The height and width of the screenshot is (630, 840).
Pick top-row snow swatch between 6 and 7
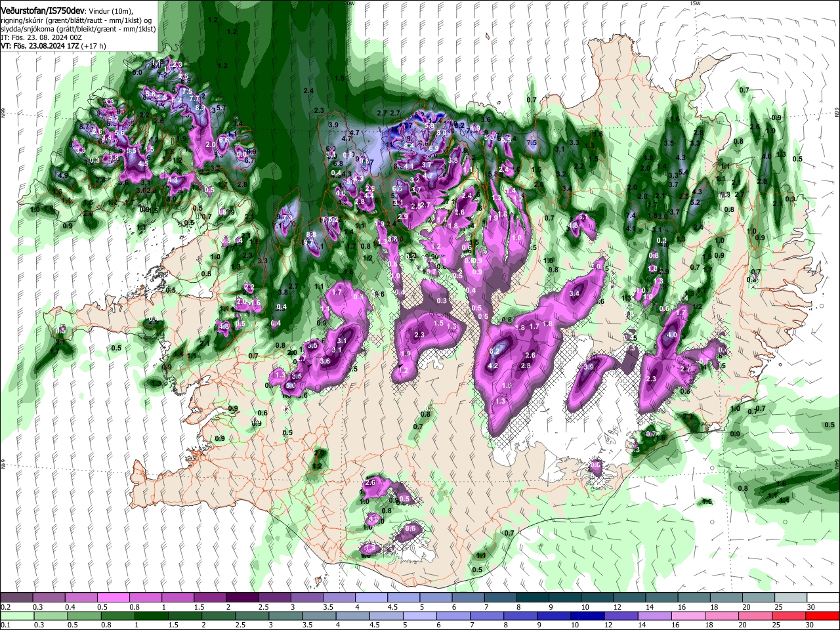469,598
